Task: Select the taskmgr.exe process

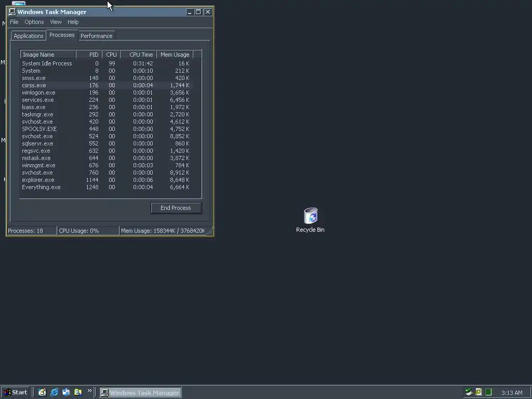Action: pyautogui.click(x=106, y=114)
